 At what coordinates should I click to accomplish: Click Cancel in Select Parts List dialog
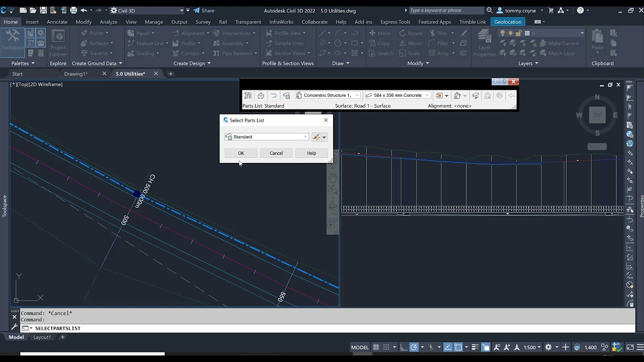(276, 153)
